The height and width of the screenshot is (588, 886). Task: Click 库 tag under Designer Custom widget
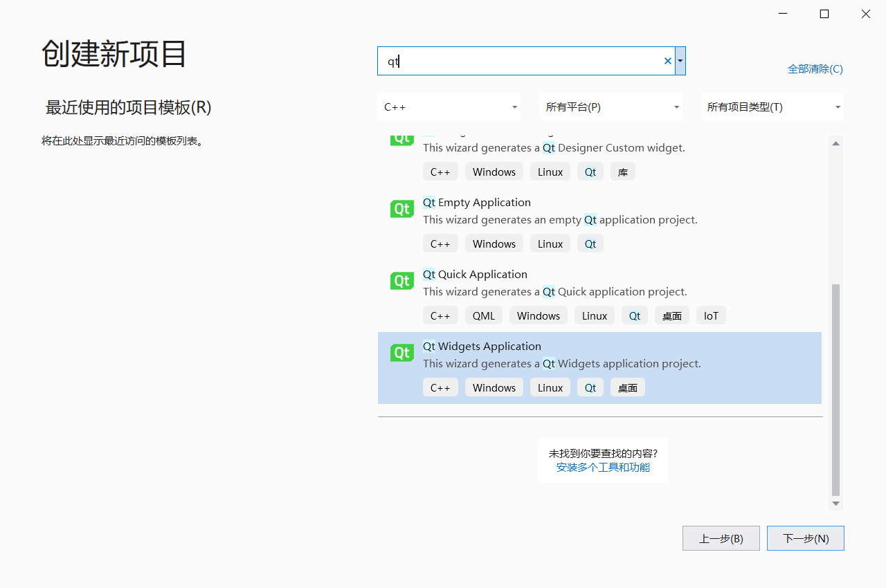623,172
